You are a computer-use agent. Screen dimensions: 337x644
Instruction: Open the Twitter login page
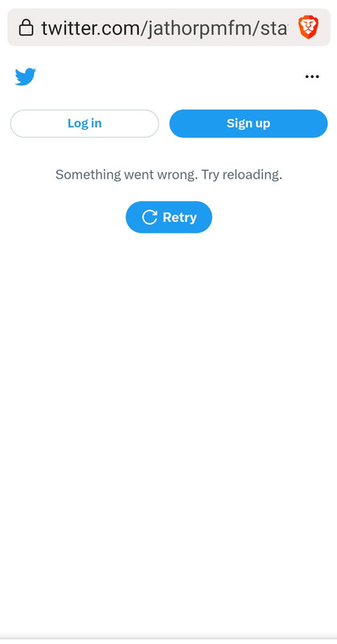point(84,124)
